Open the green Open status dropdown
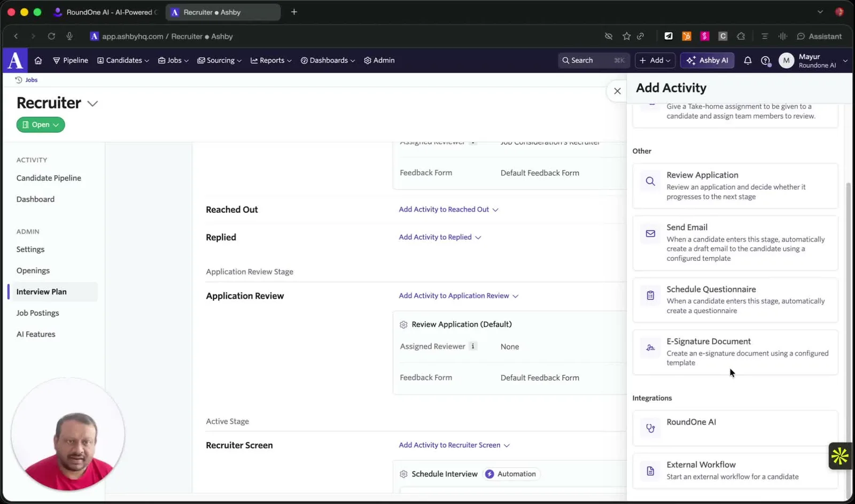Image resolution: width=855 pixels, height=504 pixels. coord(41,125)
